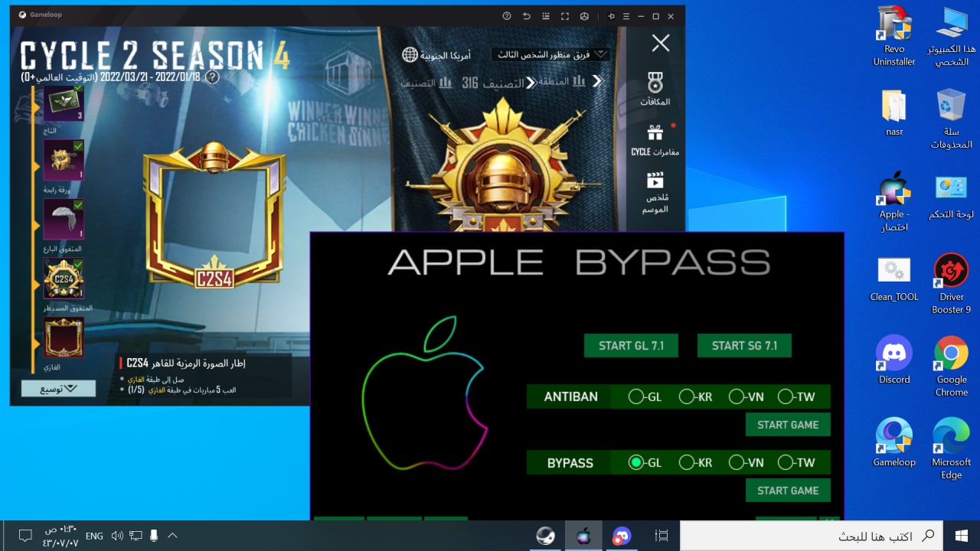
Task: Open Google Chrome desktop shortcut
Action: [952, 366]
